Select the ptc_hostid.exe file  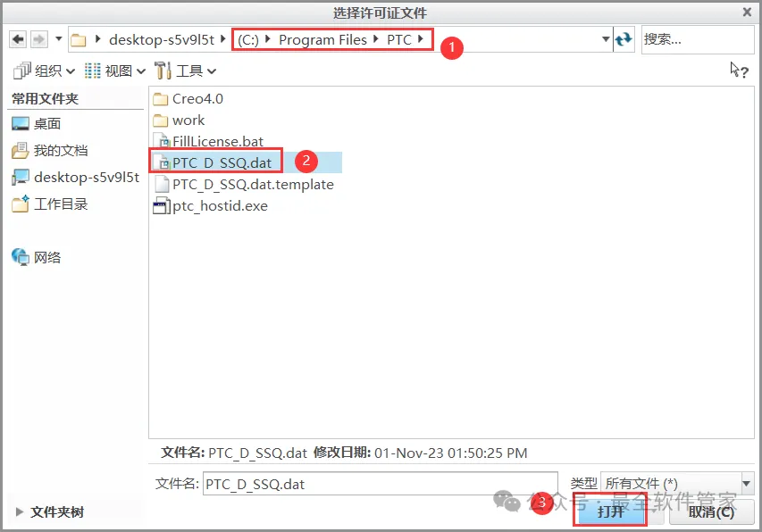click(211, 206)
